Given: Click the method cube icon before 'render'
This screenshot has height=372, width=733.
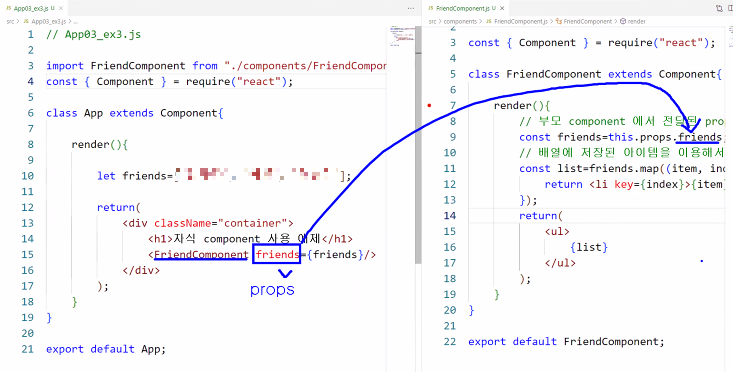Looking at the screenshot, I should click(623, 21).
